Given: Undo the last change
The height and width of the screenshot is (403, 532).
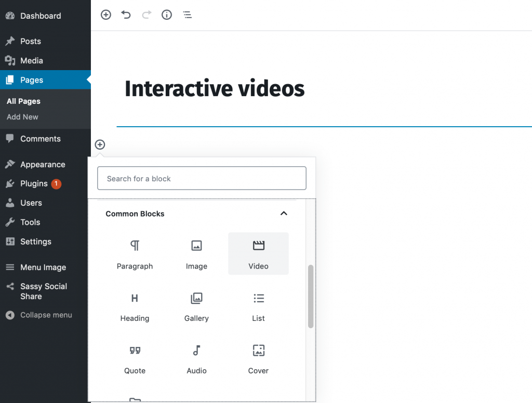Looking at the screenshot, I should (x=126, y=15).
